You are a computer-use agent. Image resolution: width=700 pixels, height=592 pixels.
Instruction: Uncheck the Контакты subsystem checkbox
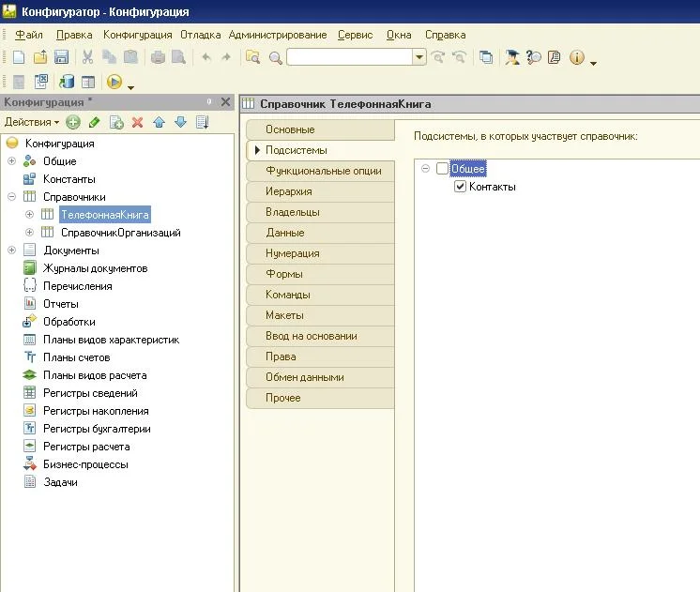coord(460,187)
